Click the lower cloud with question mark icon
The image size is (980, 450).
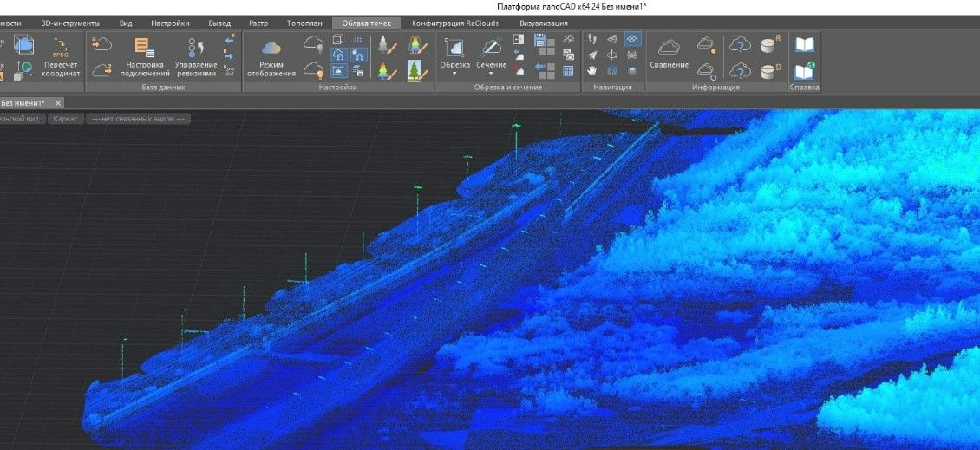(740, 70)
